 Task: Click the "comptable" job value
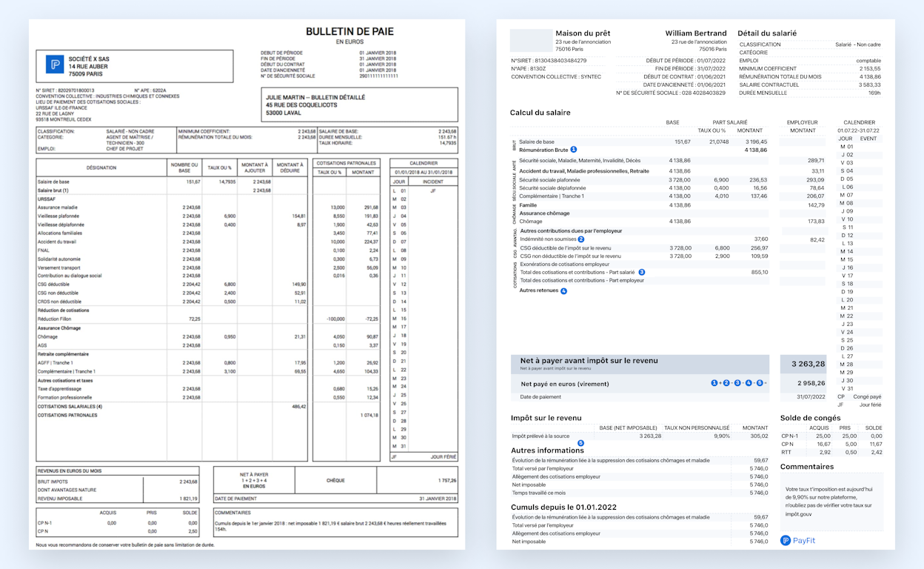tap(868, 61)
